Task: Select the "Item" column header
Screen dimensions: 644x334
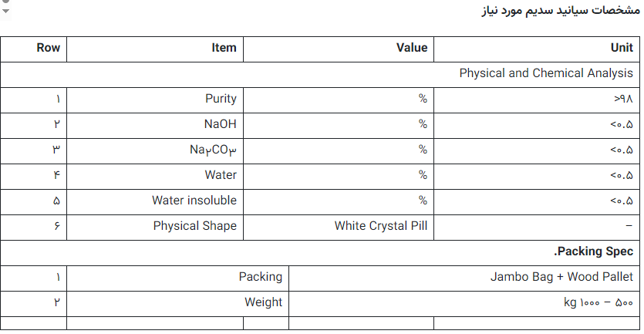Action: (224, 48)
